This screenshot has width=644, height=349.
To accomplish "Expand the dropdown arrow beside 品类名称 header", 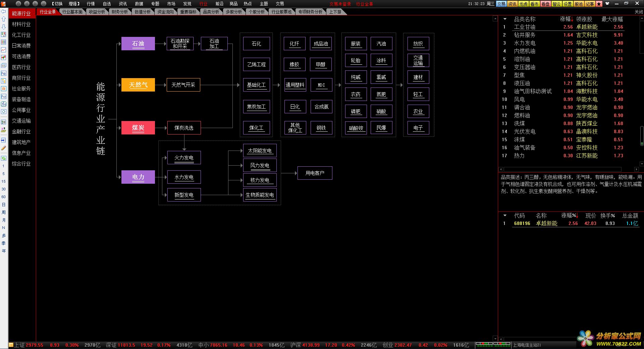I will [x=505, y=19].
